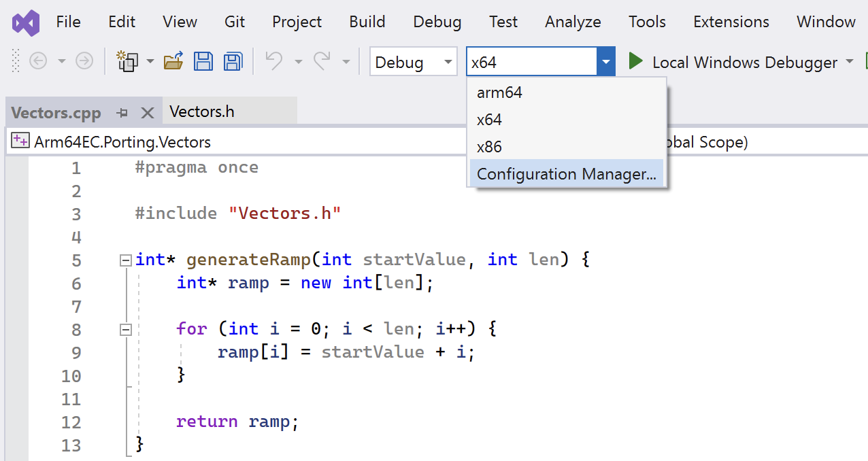Click the Undo arrow icon
The image size is (868, 461).
coord(274,62)
